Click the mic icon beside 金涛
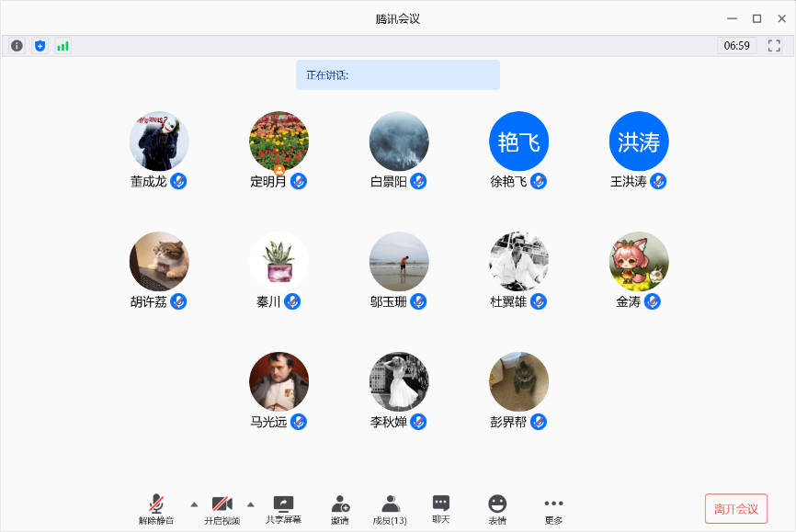796x532 pixels. click(652, 301)
